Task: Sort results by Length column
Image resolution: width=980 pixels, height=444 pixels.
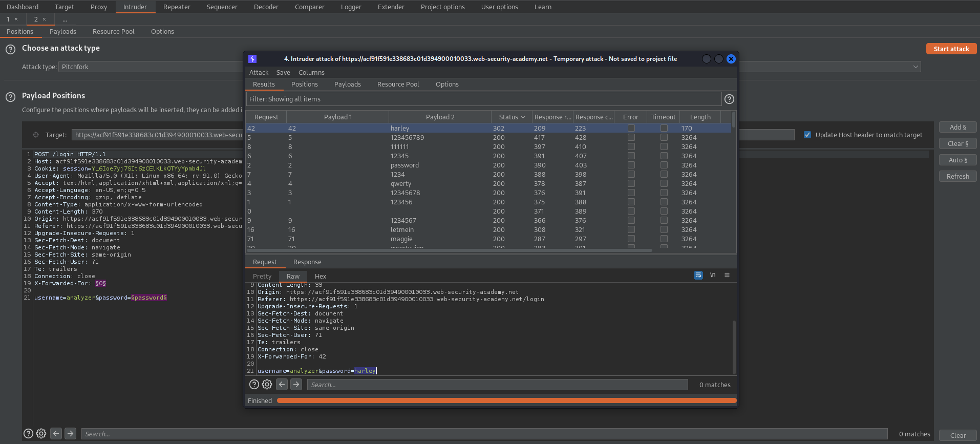Action: (700, 117)
